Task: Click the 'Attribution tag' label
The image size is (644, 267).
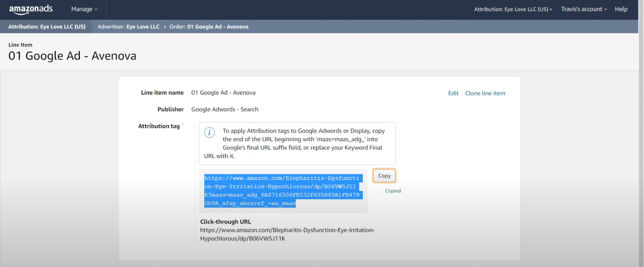Action: (159, 126)
